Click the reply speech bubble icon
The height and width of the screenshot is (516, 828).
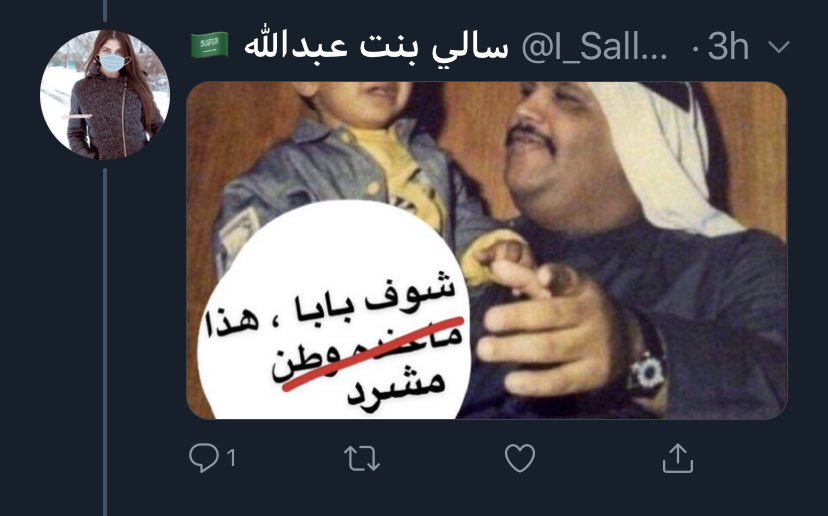point(204,457)
